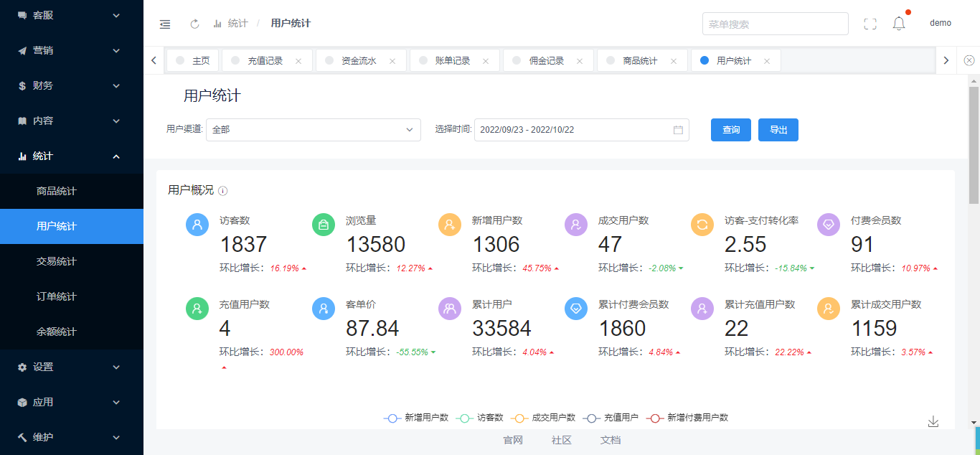Click the chart download icon
The height and width of the screenshot is (455, 980).
point(933,421)
